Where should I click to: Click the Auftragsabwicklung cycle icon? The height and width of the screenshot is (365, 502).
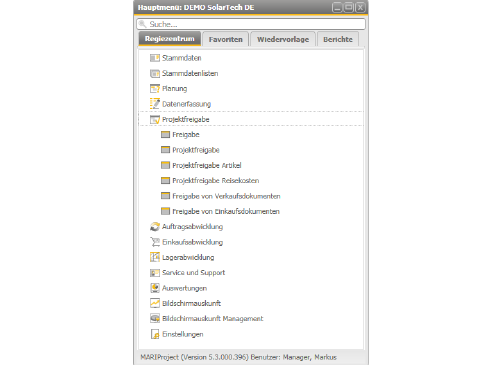point(155,227)
